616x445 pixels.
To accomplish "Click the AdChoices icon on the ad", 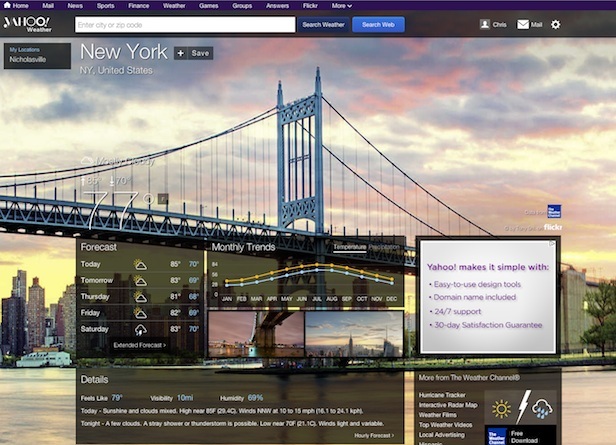I will [x=551, y=242].
